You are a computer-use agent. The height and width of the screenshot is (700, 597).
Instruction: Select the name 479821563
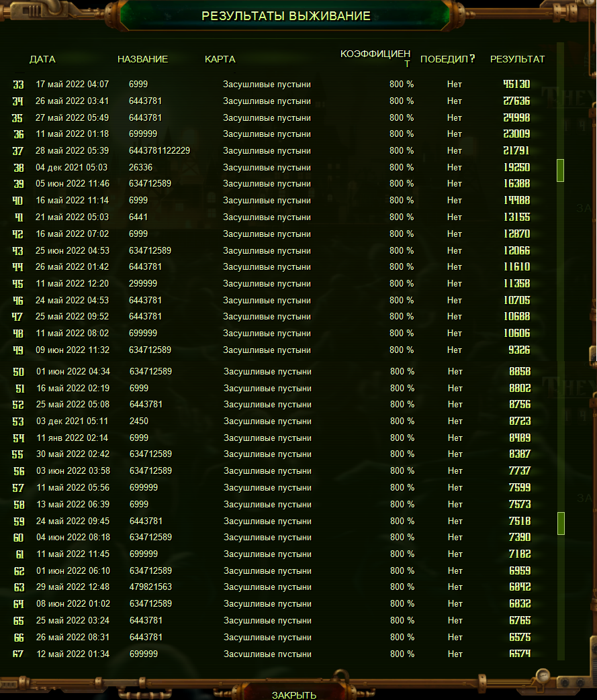pos(150,587)
